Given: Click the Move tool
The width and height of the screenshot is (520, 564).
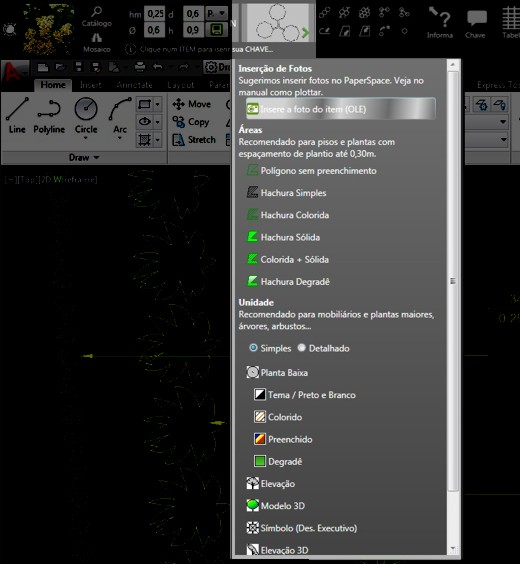Looking at the screenshot, I should tap(191, 104).
